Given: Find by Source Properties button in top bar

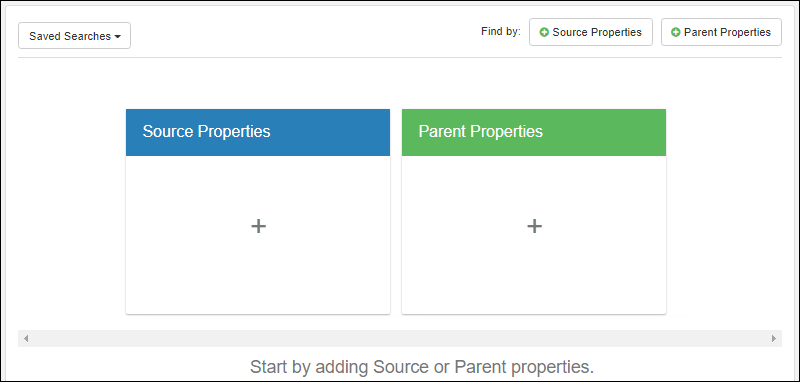Looking at the screenshot, I should pos(591,32).
